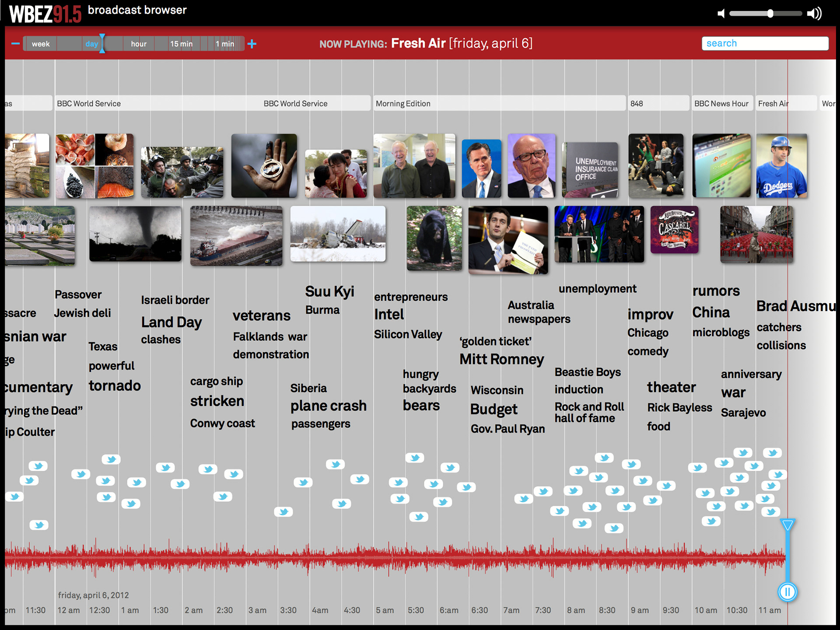Screen dimensions: 840x630
Task: Click the 'Falklands war' keyword
Action: pyautogui.click(x=270, y=337)
